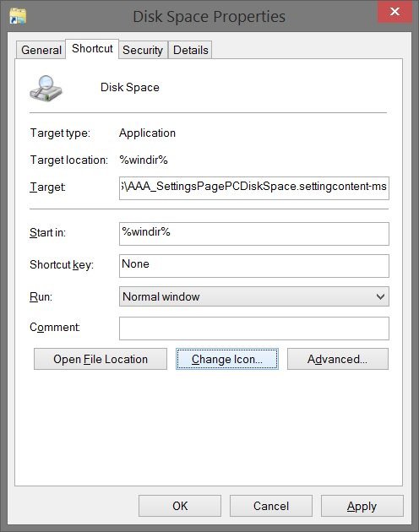
Task: Click inside the Target text field
Action: click(254, 187)
